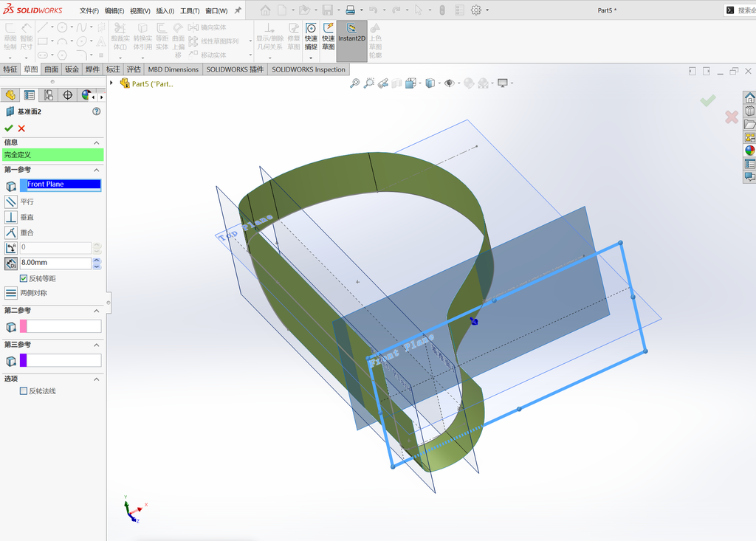Viewport: 756px width, 541px height.
Task: Click the Front Plane first reference field
Action: (61, 185)
